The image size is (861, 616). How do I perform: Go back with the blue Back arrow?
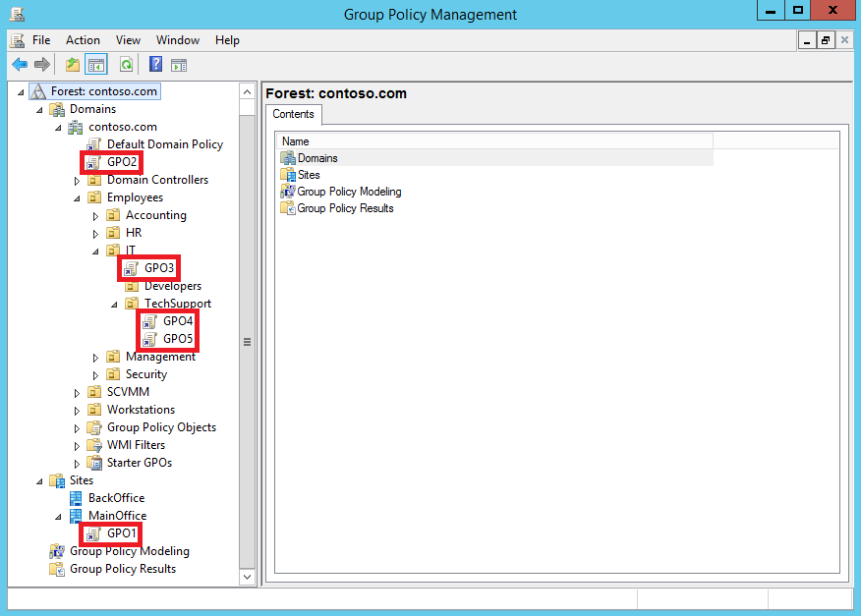point(20,65)
